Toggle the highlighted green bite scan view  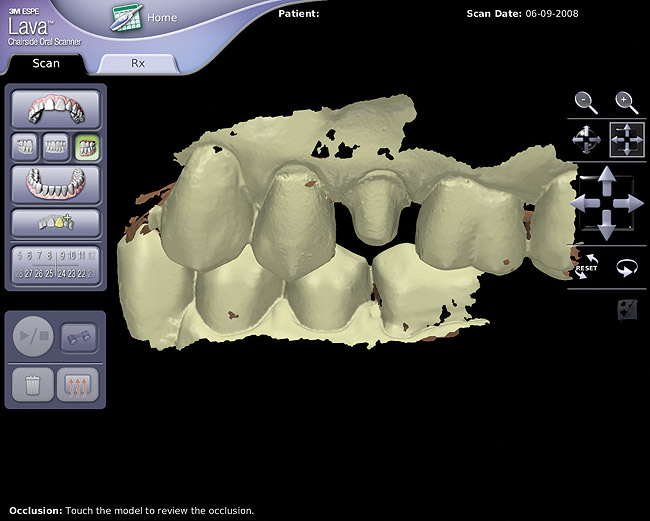[x=87, y=148]
